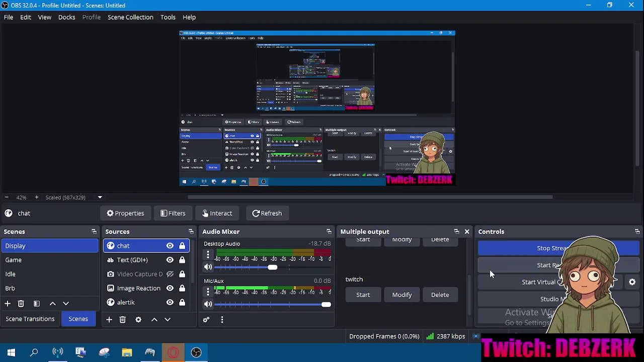644x362 pixels.
Task: Open the Tools menu
Action: [x=168, y=17]
